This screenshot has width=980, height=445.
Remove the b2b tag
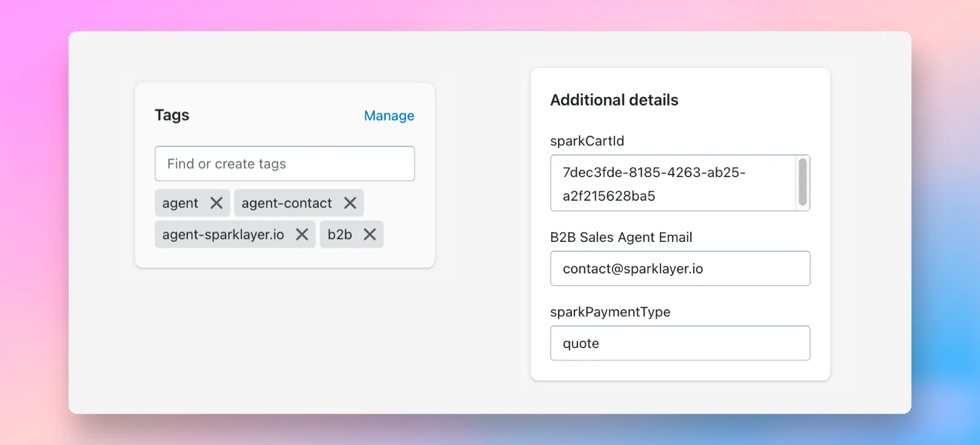[370, 234]
